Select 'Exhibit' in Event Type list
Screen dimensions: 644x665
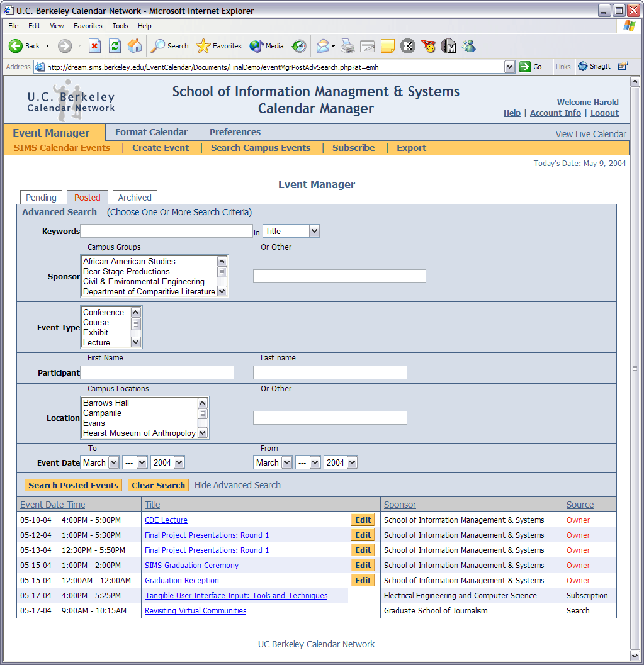click(96, 332)
